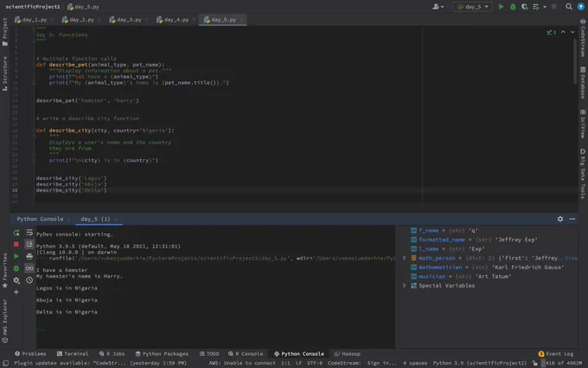Click the grayed-out Stop icon in top toolbar
The image size is (588, 368).
click(554, 7)
